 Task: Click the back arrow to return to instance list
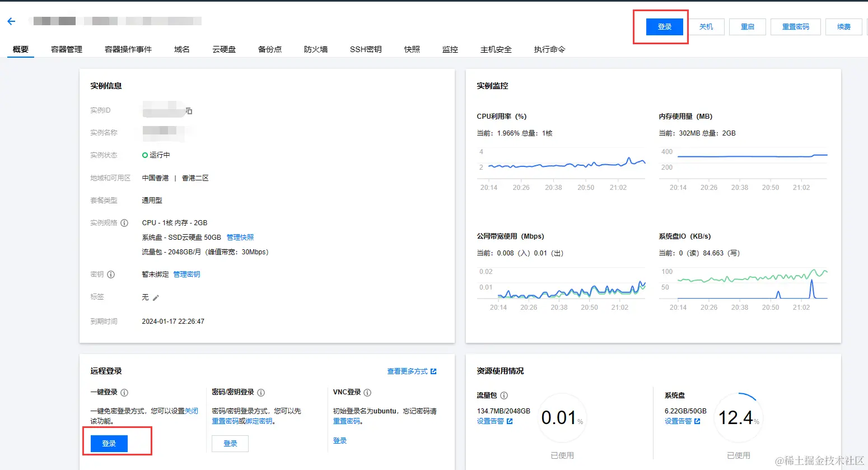[x=11, y=21]
